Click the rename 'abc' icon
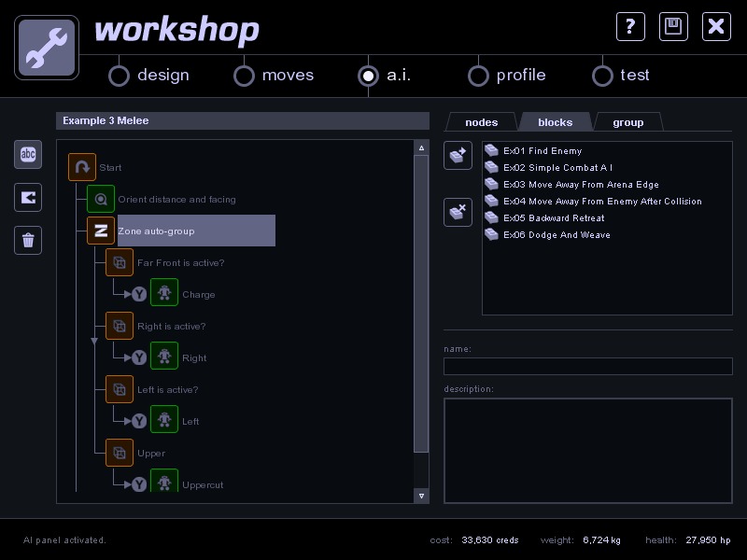Screen dimensions: 747x560 coord(28,155)
